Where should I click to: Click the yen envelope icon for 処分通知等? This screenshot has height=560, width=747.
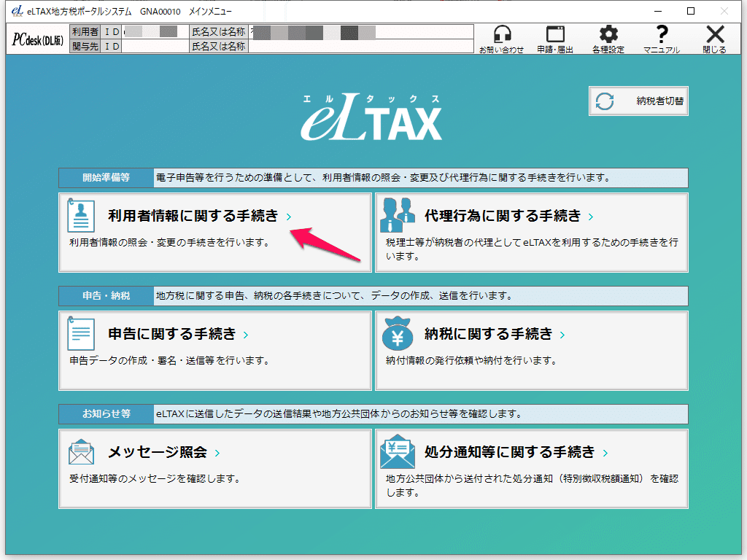click(398, 451)
